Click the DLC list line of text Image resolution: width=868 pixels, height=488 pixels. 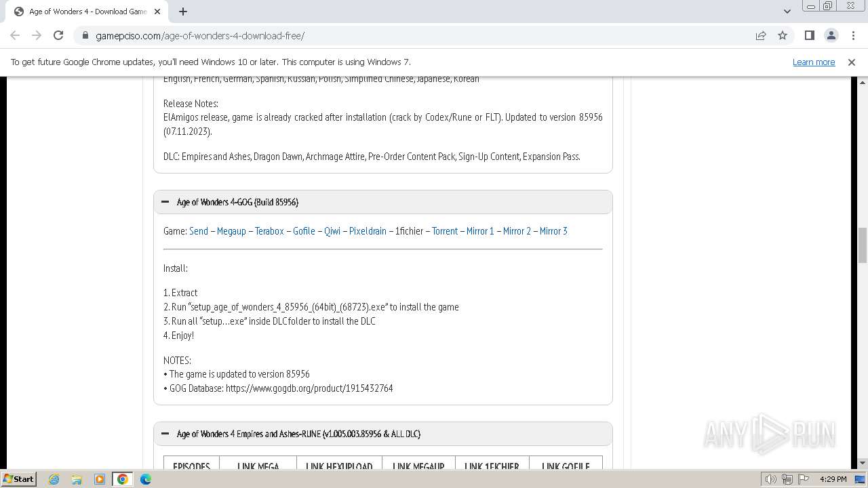[x=372, y=157]
